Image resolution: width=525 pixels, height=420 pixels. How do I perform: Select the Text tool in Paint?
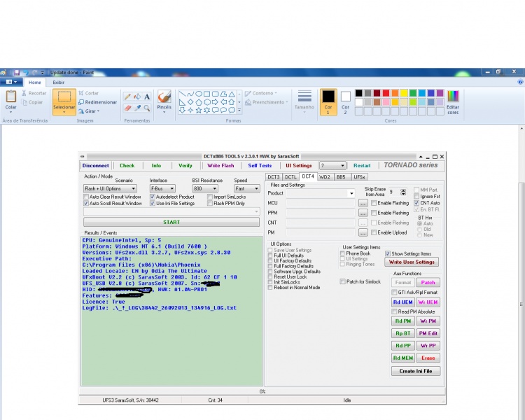[x=147, y=97]
